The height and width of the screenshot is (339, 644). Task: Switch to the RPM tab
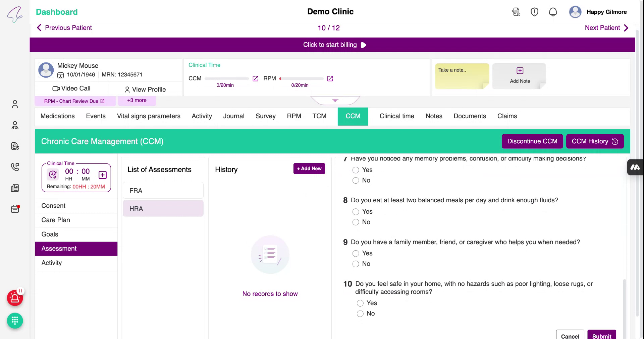coord(294,116)
